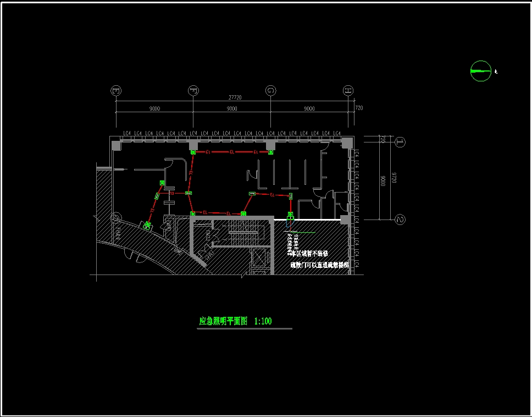Select grid axis bubble H

[x=348, y=91]
